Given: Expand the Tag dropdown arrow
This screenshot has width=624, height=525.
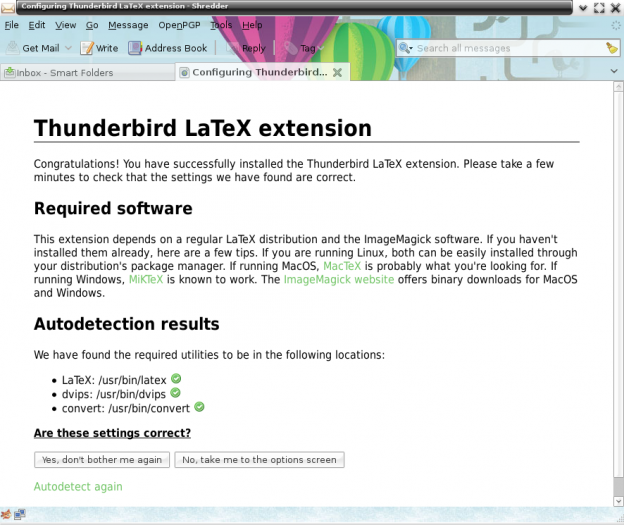Looking at the screenshot, I should point(321,48).
